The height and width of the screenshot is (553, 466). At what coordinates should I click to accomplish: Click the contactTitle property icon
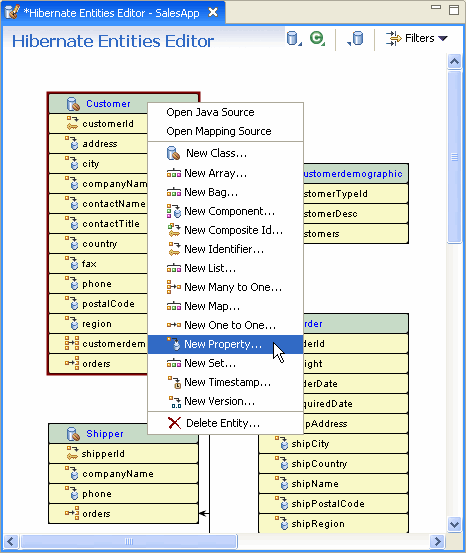tap(72, 223)
